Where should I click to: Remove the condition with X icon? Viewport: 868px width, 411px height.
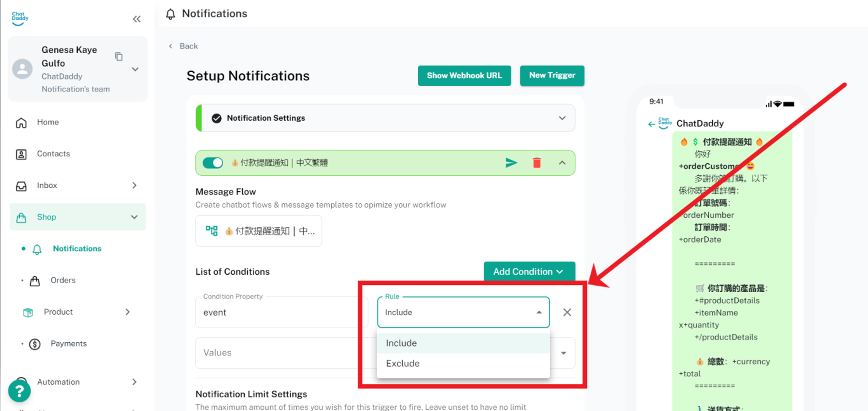tap(567, 313)
